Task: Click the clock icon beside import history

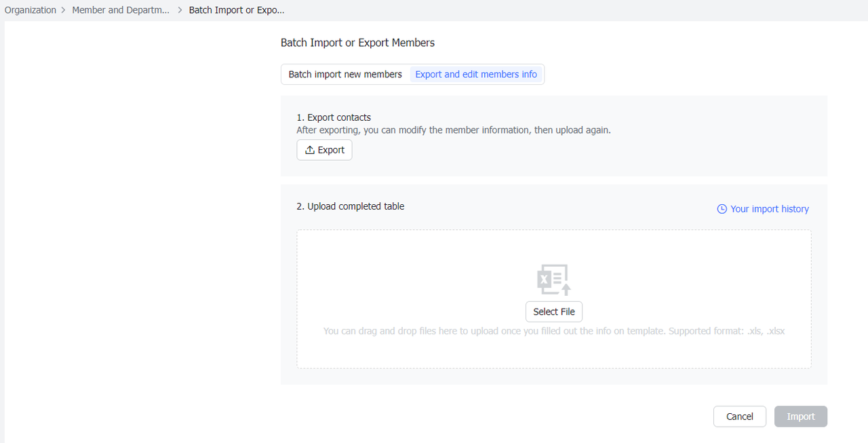Action: (x=722, y=209)
